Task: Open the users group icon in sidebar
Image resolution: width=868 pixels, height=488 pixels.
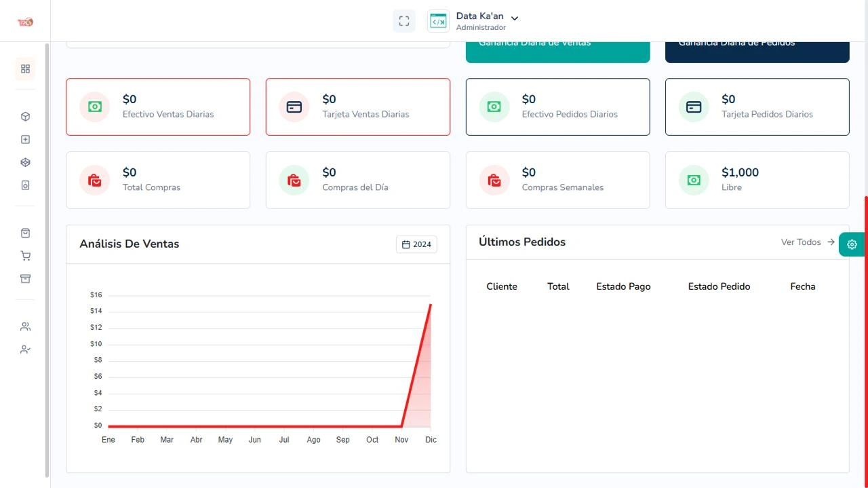Action: click(x=25, y=326)
